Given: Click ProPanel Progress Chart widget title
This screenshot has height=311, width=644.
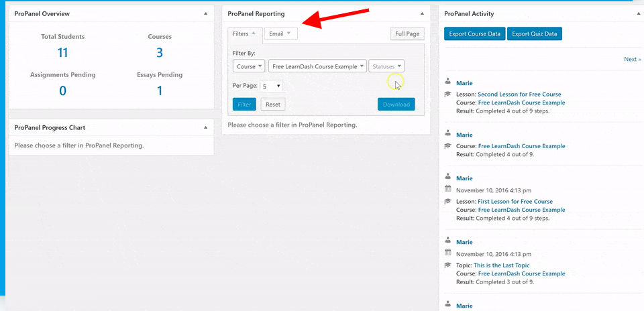Looking at the screenshot, I should click(x=50, y=127).
